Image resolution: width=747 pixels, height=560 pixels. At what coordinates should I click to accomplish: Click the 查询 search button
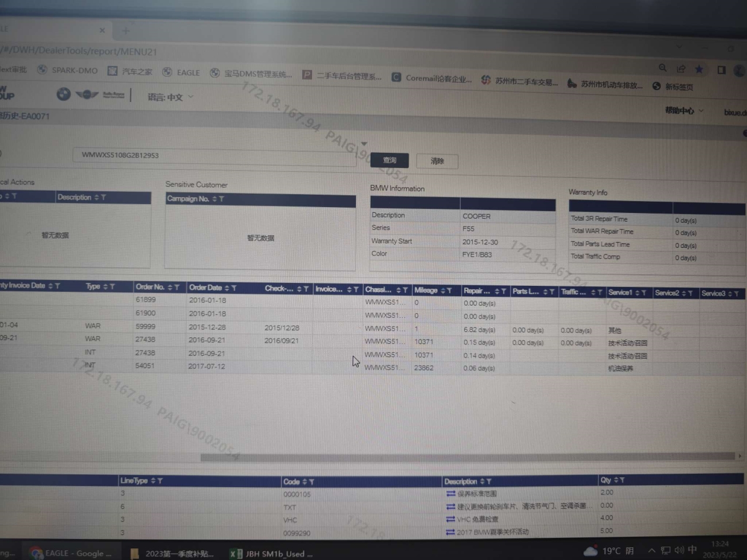[x=389, y=160]
